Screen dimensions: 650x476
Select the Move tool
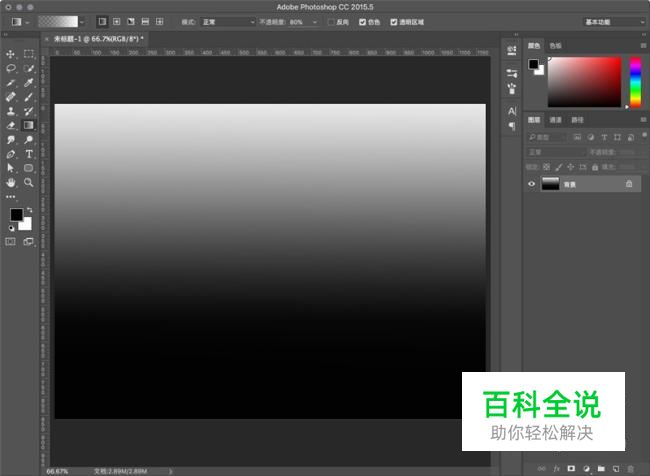tap(11, 54)
